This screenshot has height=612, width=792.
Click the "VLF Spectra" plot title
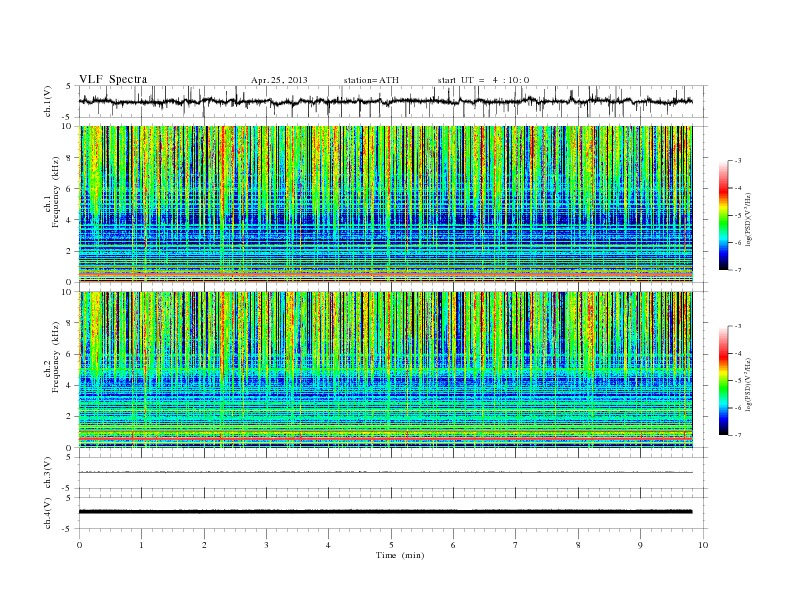point(113,79)
